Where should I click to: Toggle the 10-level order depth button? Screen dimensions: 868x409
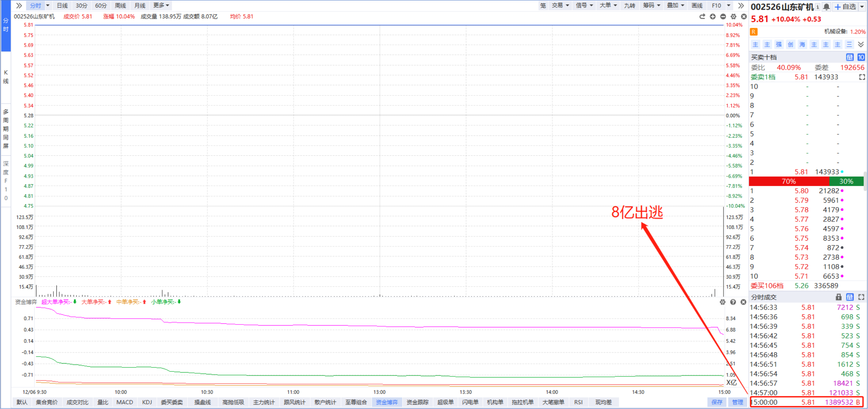click(861, 57)
